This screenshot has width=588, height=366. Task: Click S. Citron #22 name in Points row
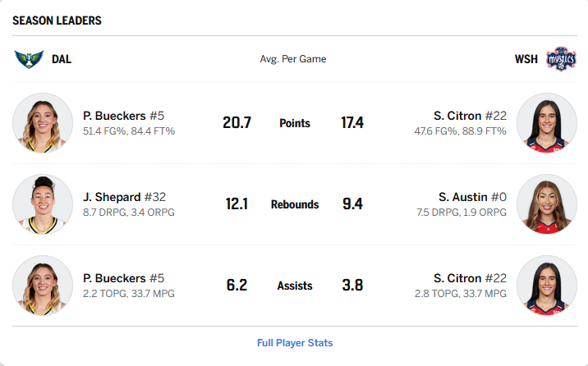(470, 116)
